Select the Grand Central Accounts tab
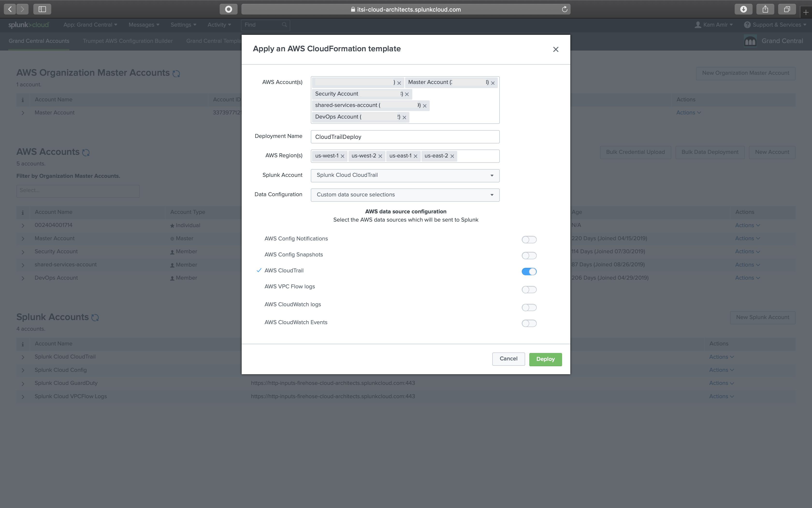Viewport: 812px width, 508px height. pos(39,41)
